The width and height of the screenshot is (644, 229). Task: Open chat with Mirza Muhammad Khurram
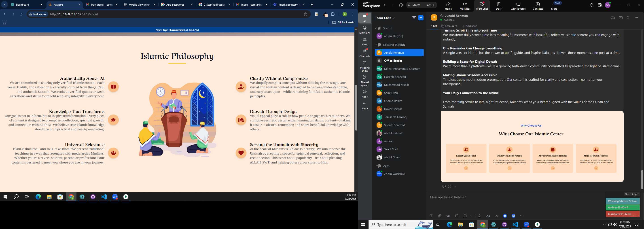(399, 69)
